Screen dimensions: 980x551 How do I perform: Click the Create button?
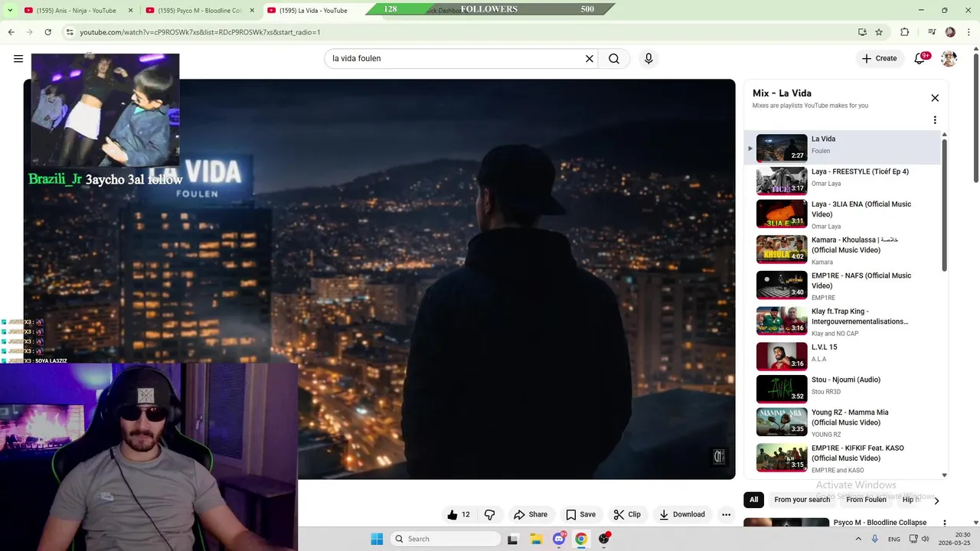tap(879, 58)
